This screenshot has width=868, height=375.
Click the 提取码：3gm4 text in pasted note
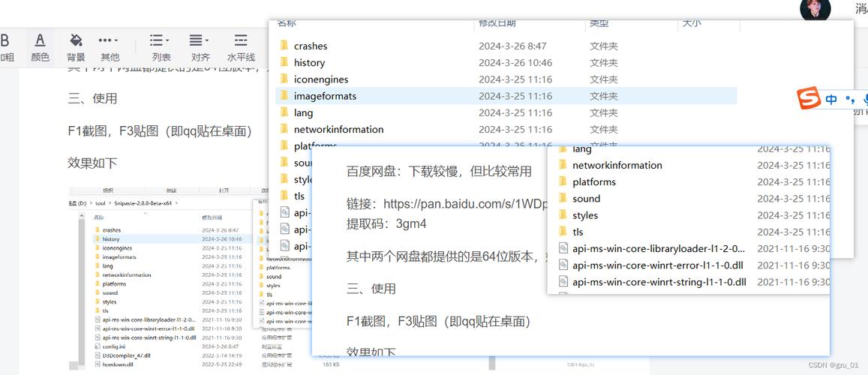click(386, 223)
